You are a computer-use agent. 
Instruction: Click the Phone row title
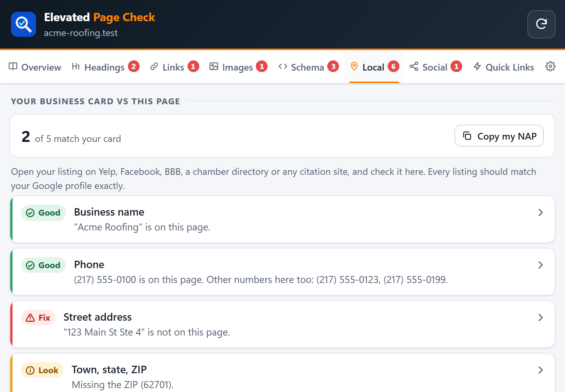coord(89,265)
